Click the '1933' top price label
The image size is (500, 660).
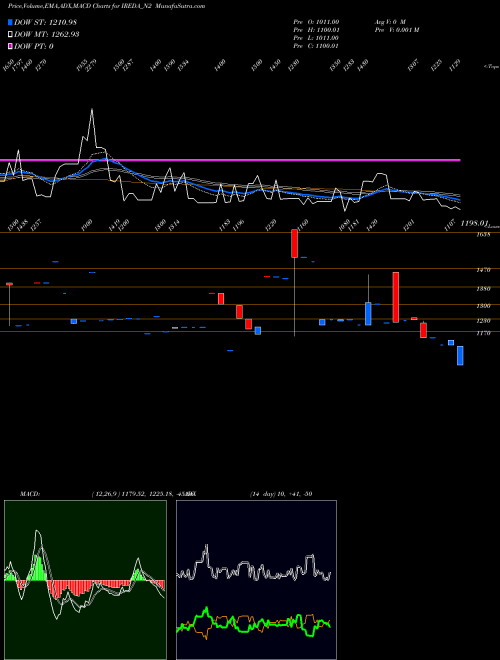tap(82, 65)
